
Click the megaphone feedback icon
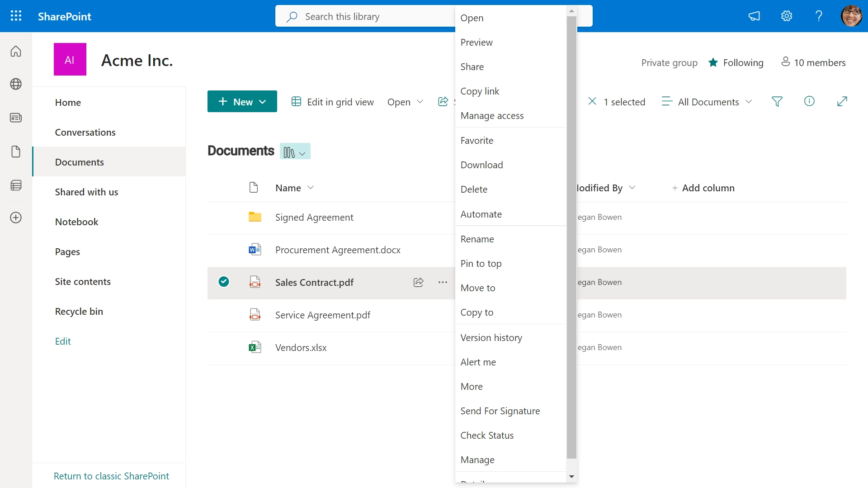click(754, 16)
